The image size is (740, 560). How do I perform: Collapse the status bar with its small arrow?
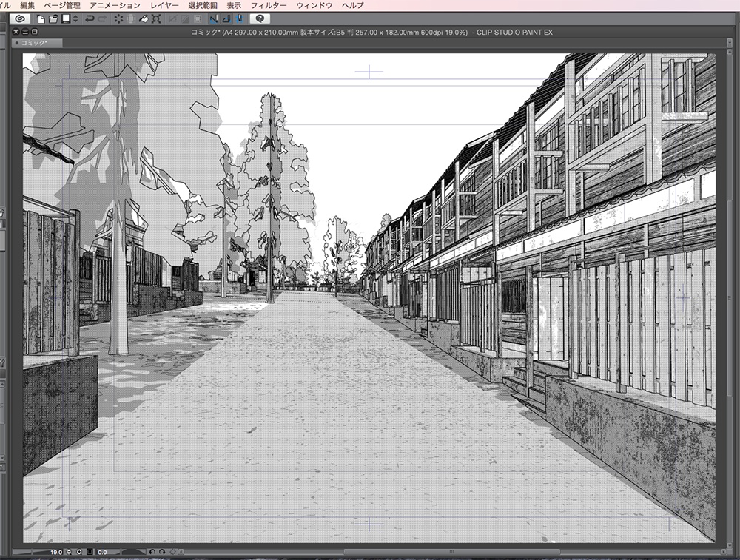tap(181, 552)
